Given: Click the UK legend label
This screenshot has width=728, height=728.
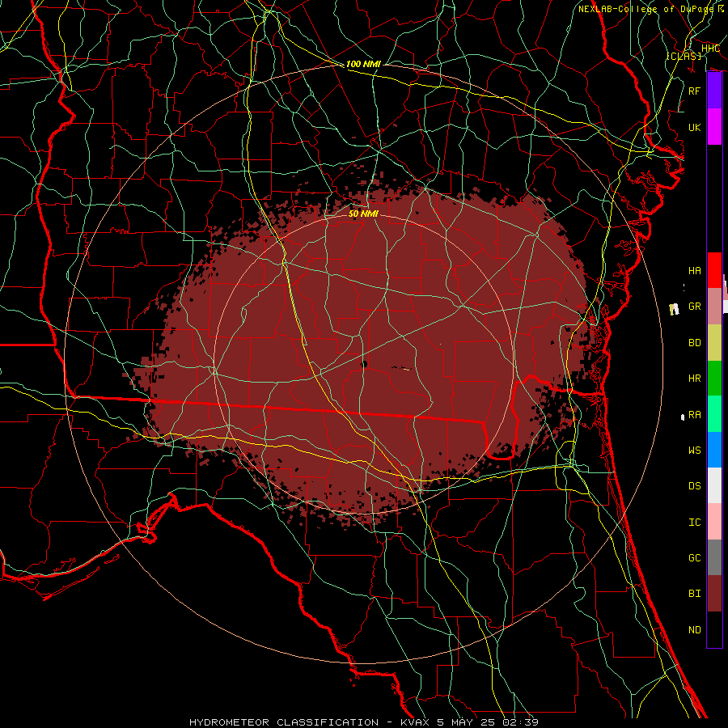Looking at the screenshot, I should click(x=694, y=127).
